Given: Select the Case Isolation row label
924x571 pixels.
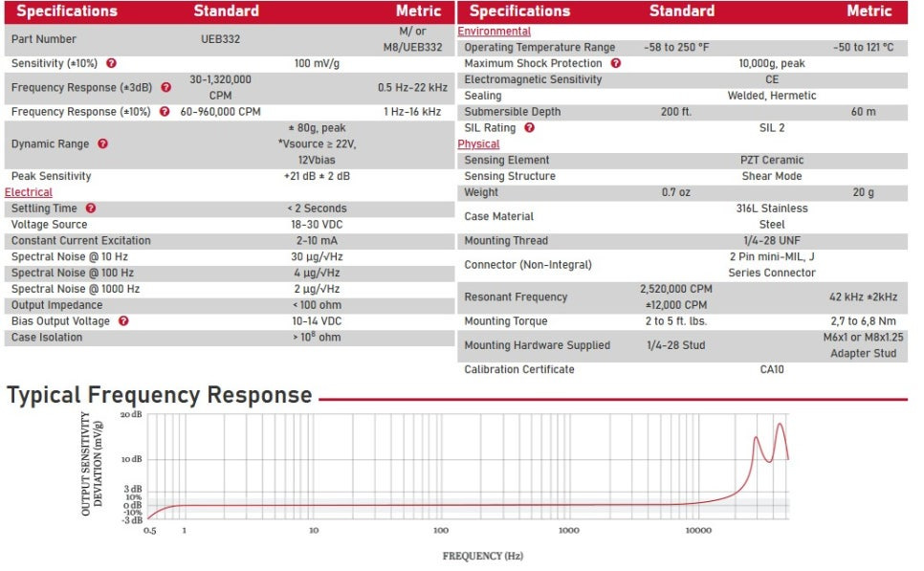Looking at the screenshot, I should coord(47,337).
